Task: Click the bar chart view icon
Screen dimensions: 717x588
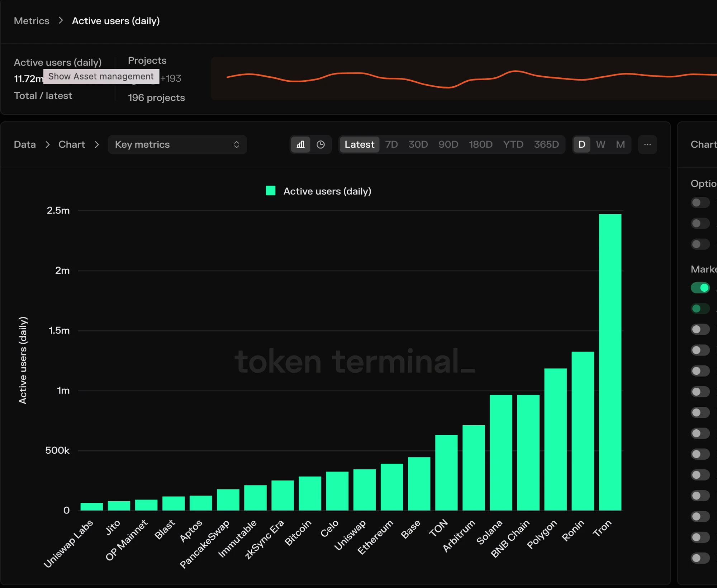Action: [300, 145]
